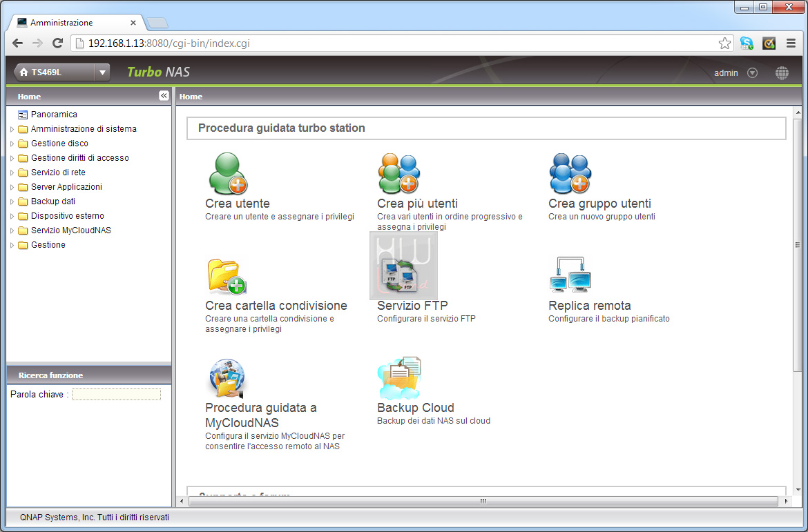
Task: Click the scroll down arrow
Action: 798,490
